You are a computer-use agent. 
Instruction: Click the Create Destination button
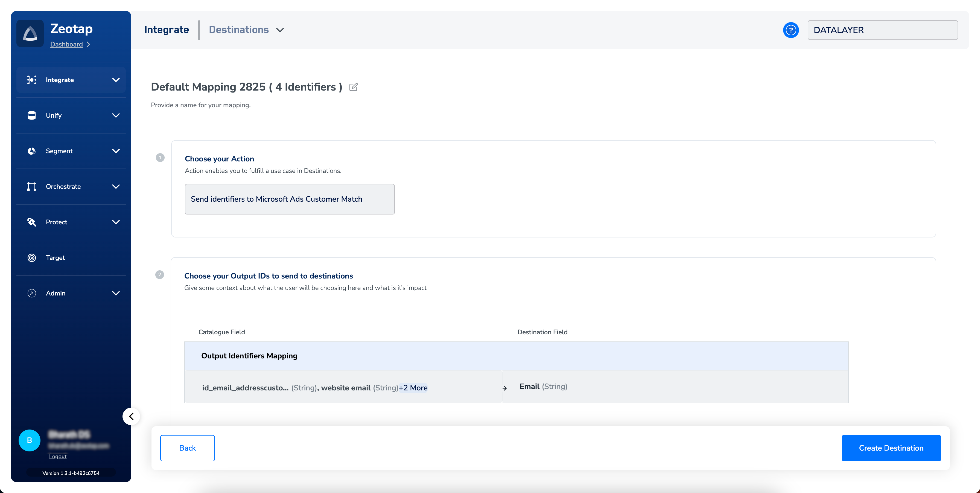[x=891, y=448]
